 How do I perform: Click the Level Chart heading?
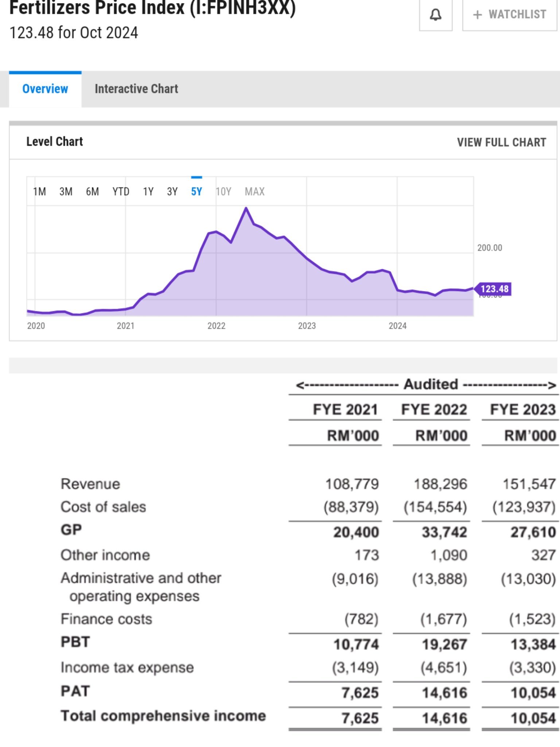coord(55,142)
